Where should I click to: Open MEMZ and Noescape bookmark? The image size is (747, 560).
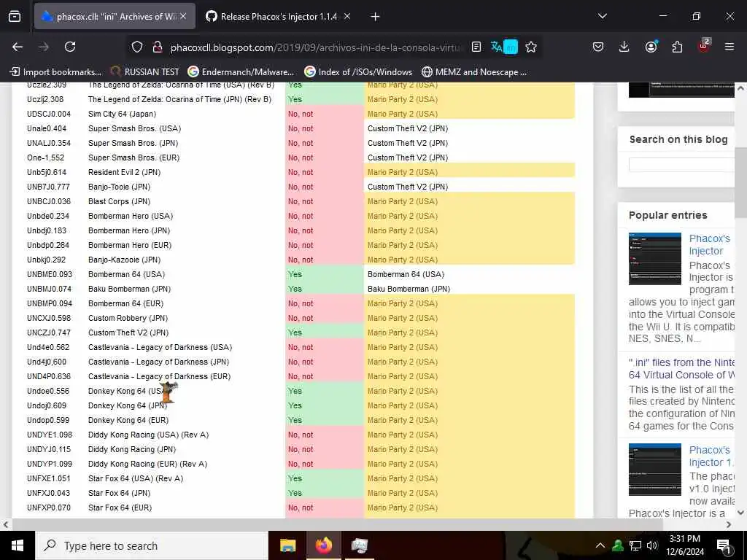pos(474,72)
